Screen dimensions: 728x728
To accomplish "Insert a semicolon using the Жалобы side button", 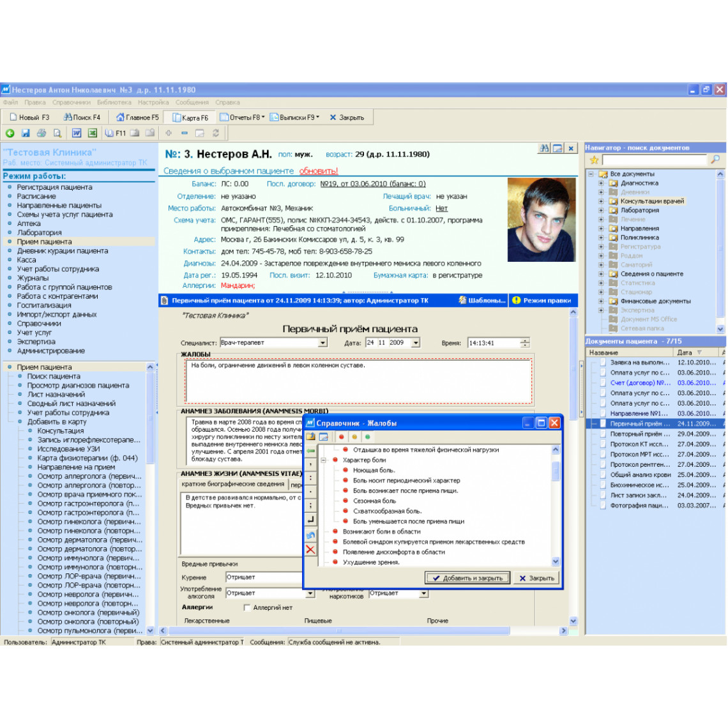I will click(310, 504).
